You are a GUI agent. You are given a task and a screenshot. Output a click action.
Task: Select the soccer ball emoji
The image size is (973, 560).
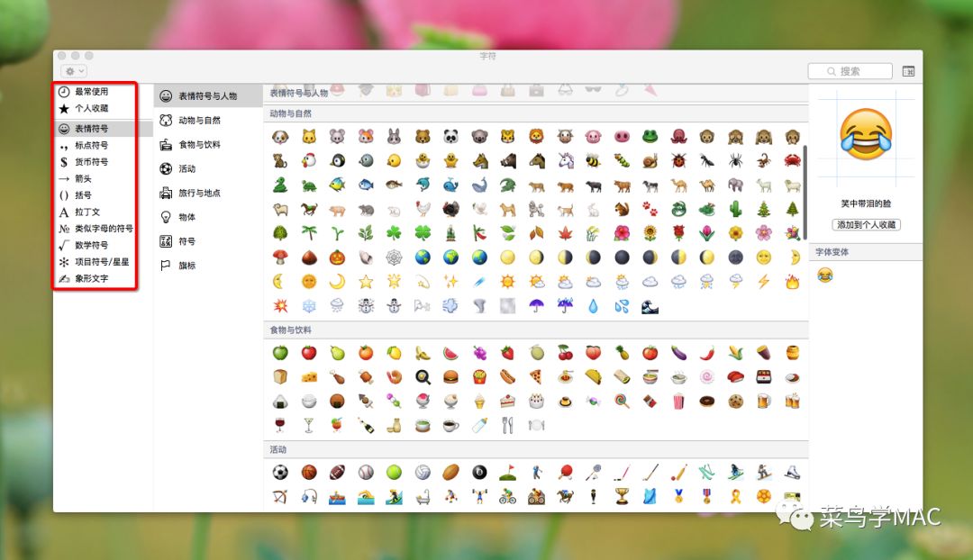click(280, 472)
